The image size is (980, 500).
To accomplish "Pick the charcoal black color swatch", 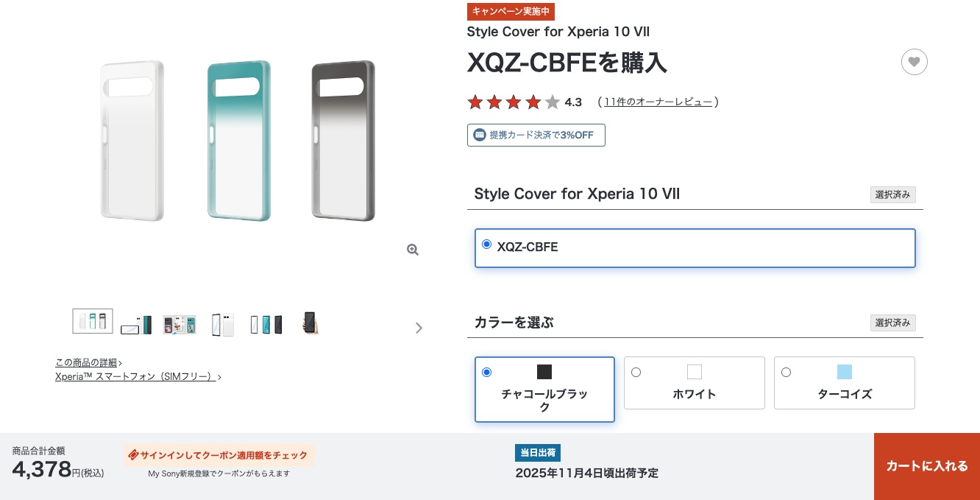I will pyautogui.click(x=544, y=372).
